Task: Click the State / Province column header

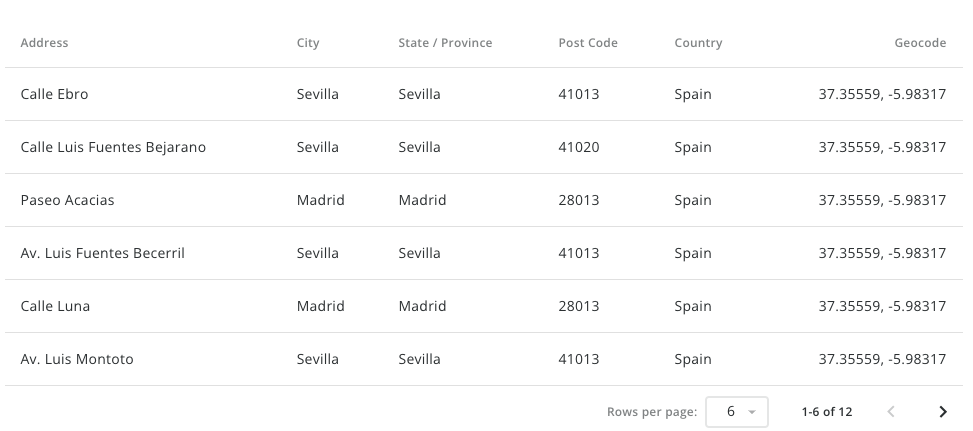Action: (445, 43)
